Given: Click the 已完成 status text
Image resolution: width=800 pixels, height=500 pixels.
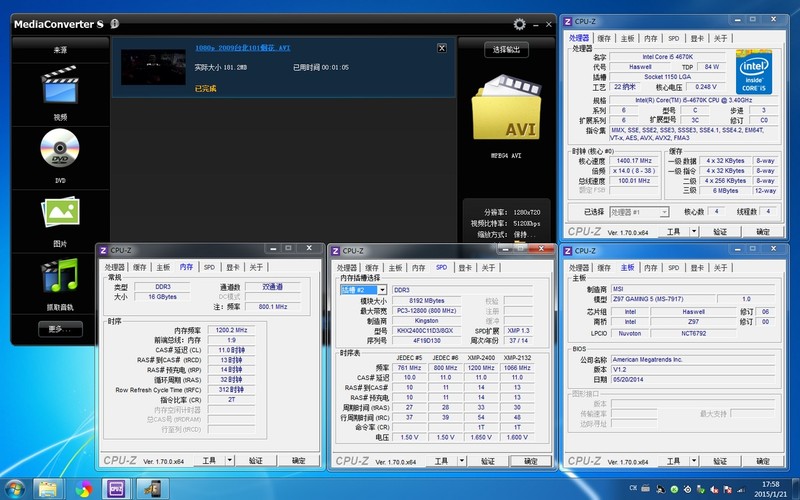Looking at the screenshot, I should click(x=205, y=88).
